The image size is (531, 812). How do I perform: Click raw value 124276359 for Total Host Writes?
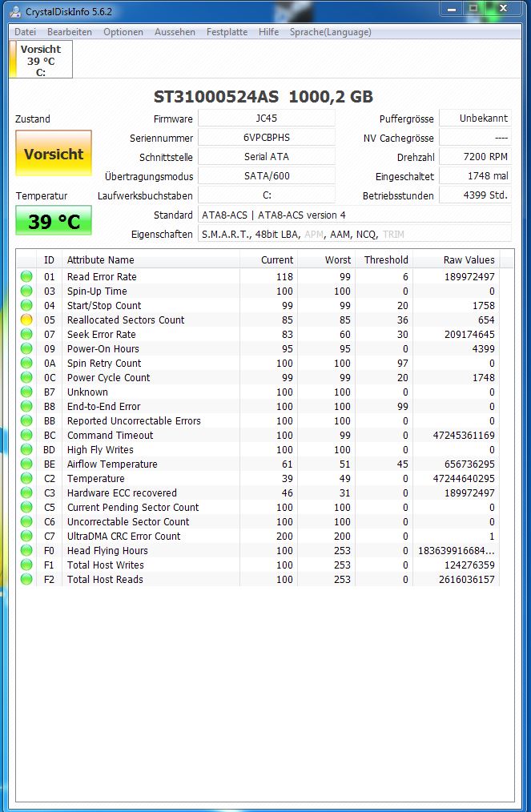point(469,565)
